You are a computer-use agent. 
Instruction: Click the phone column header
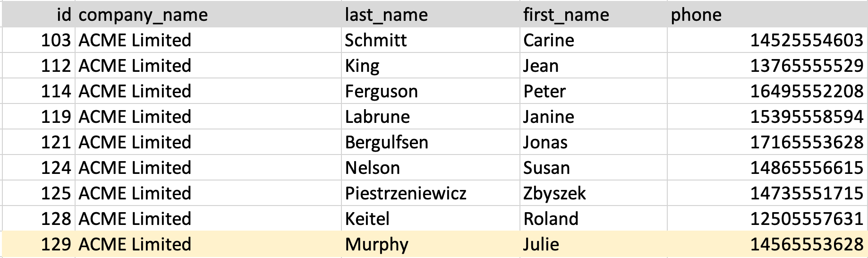[696, 15]
